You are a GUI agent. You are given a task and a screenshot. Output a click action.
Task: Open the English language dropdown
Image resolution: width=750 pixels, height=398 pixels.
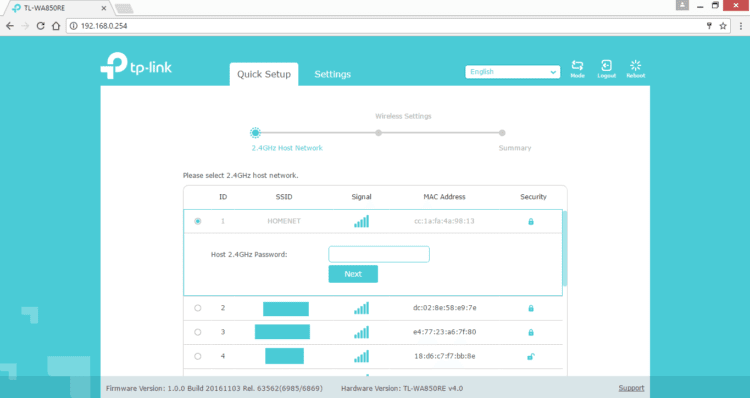click(512, 72)
